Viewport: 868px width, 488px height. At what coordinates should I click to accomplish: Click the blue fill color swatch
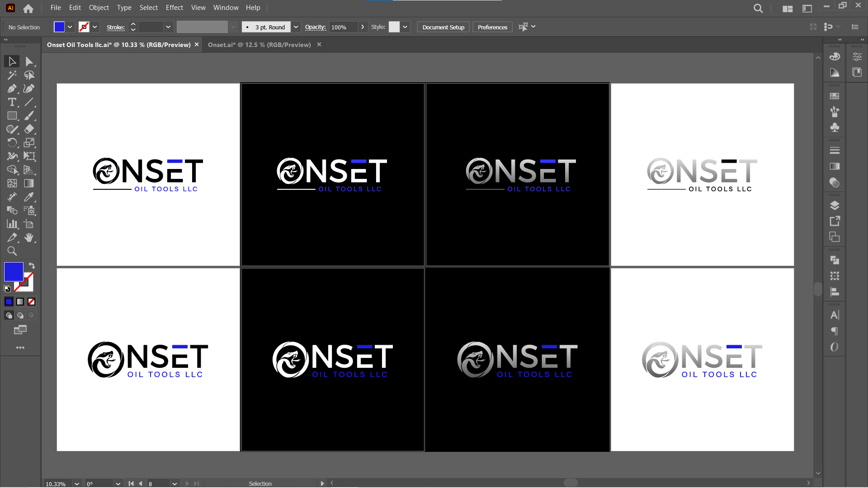coord(59,27)
